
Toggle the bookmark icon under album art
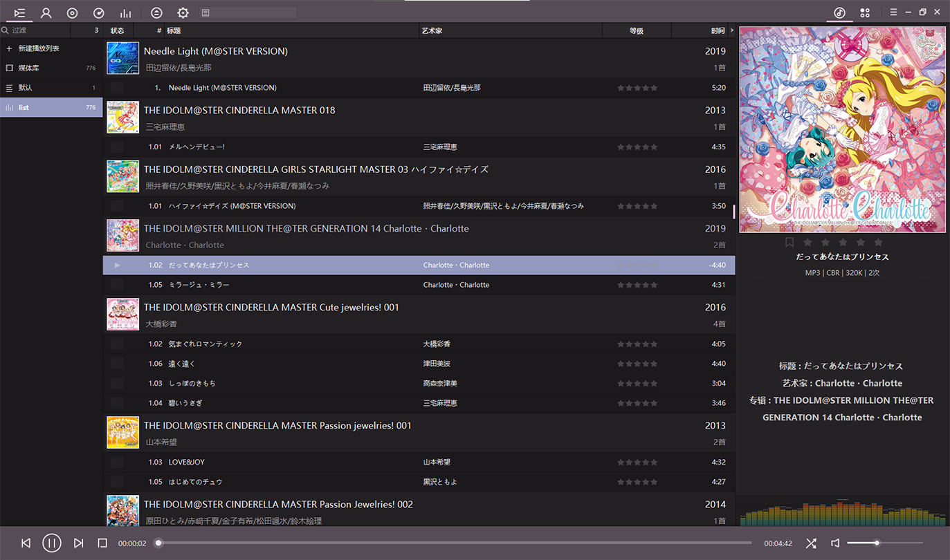pyautogui.click(x=789, y=243)
